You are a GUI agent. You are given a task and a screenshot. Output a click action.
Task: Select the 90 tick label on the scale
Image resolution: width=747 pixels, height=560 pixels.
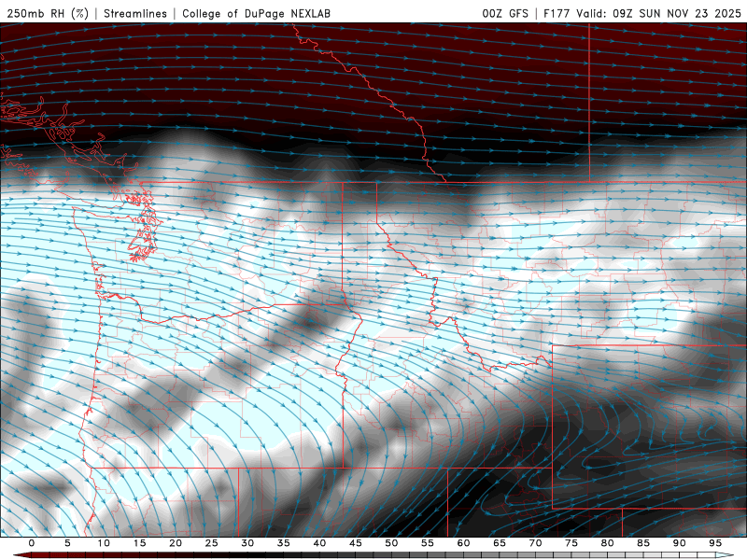click(x=679, y=543)
